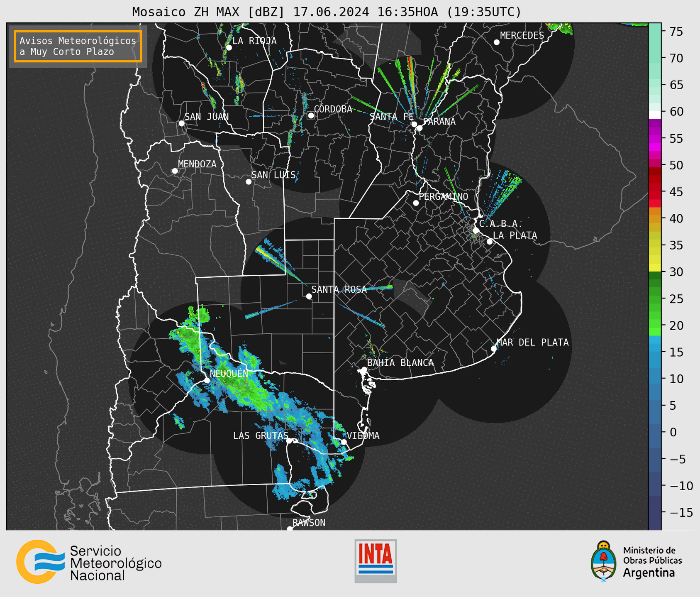Click the BAHÍA BLANCA label

coord(400,363)
